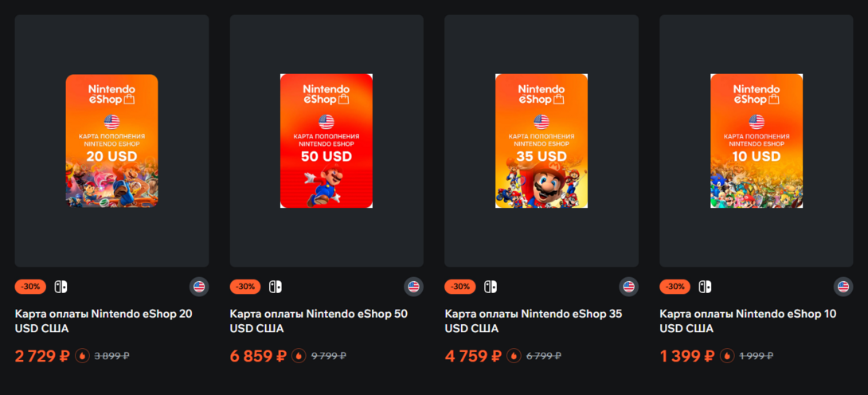
Task: Click USA flag badge on 50 USD product
Action: (413, 287)
